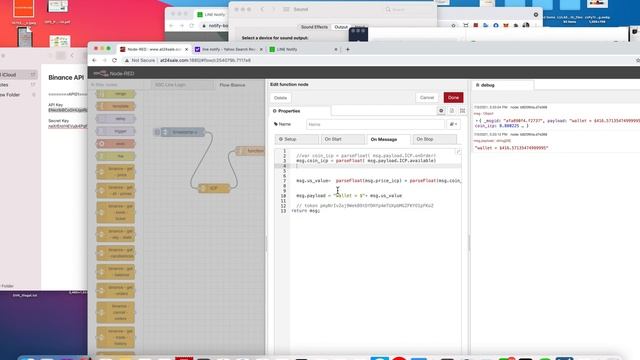Open node description document icon

(x=452, y=111)
